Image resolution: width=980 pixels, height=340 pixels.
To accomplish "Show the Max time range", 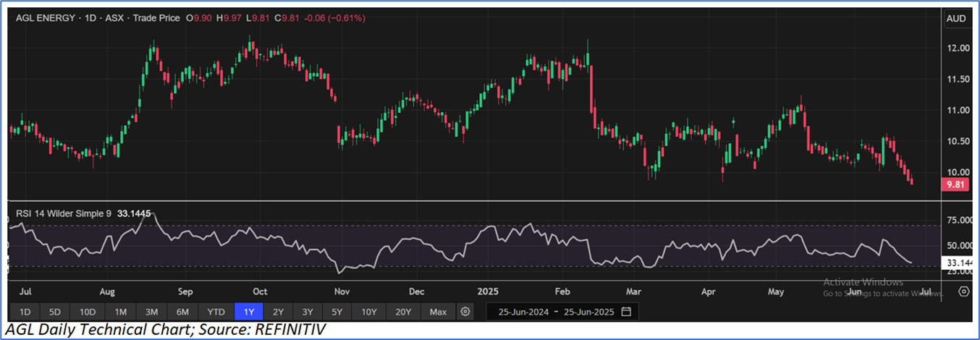I will (438, 312).
